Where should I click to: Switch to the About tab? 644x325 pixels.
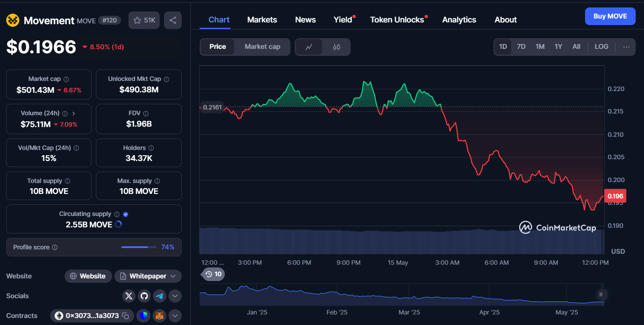coord(505,20)
